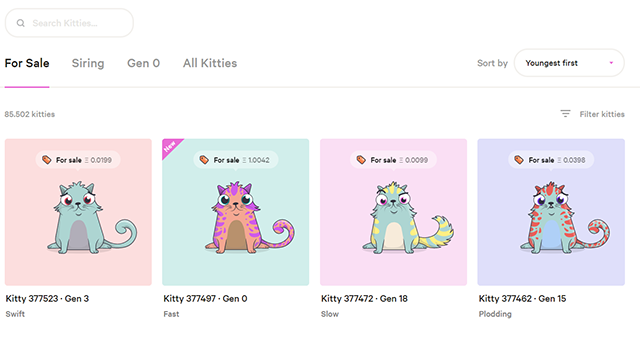640x360 pixels.
Task: Switch to the For Sale tab
Action: tap(27, 63)
